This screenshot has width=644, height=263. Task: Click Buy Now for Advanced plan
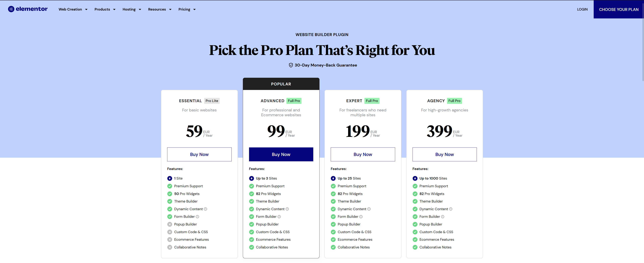[281, 154]
